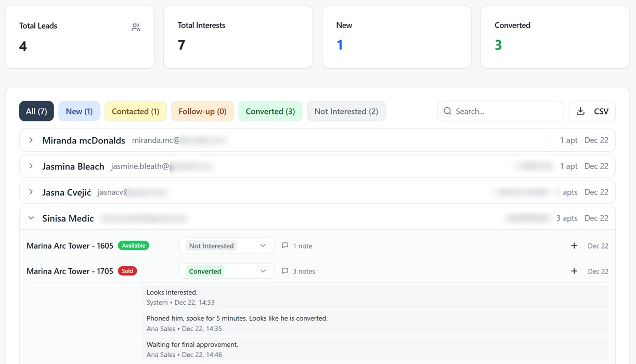Click the comment icon beside 3 notes
This screenshot has width=636, height=364.
tap(285, 271)
